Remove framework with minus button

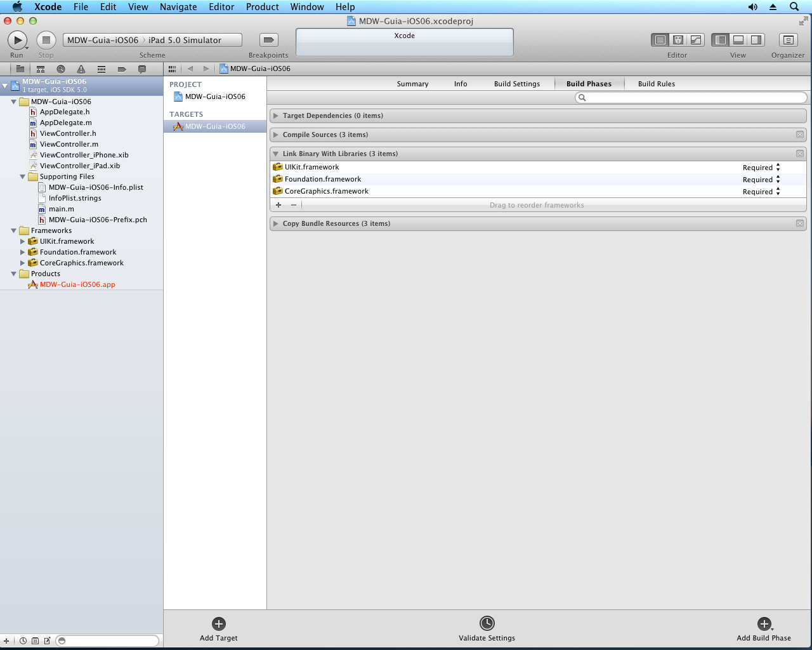[x=293, y=205]
